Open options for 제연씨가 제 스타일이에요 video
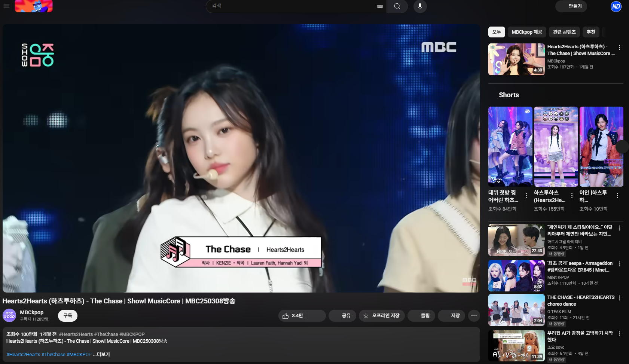This screenshot has width=629, height=364. point(619,228)
